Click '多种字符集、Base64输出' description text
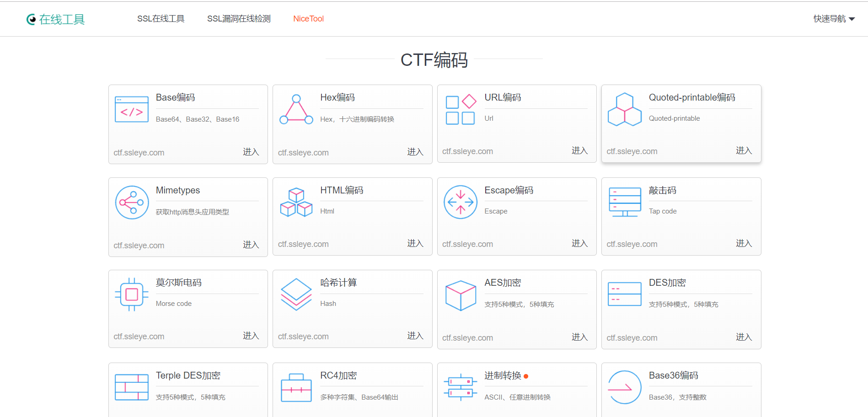The image size is (868, 417). [x=359, y=397]
